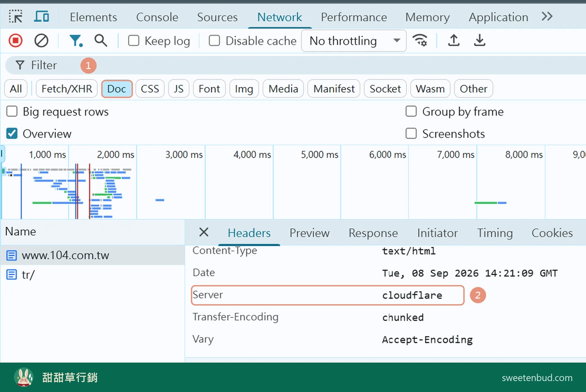Toggle the device toolbar icon

click(41, 17)
